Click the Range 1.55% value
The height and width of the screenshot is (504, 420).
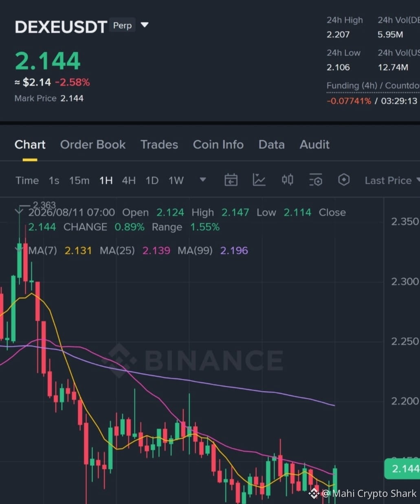click(x=205, y=227)
